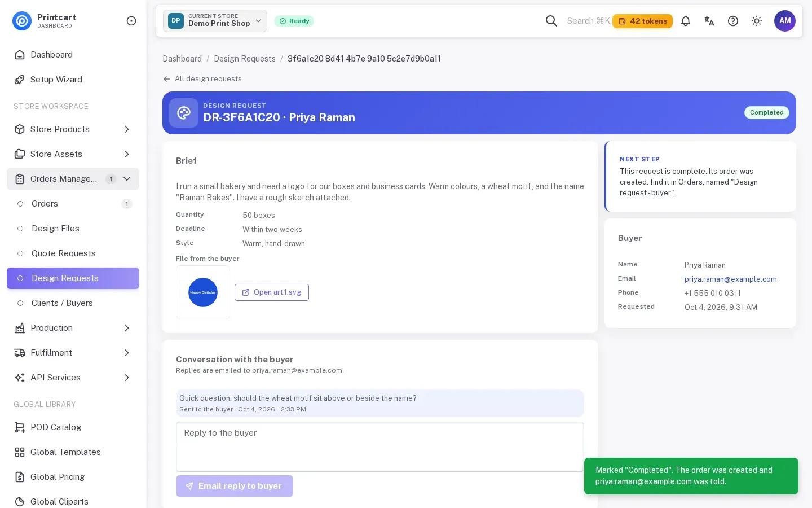
Task: Expand Fulfillment chevron
Action: click(x=127, y=353)
